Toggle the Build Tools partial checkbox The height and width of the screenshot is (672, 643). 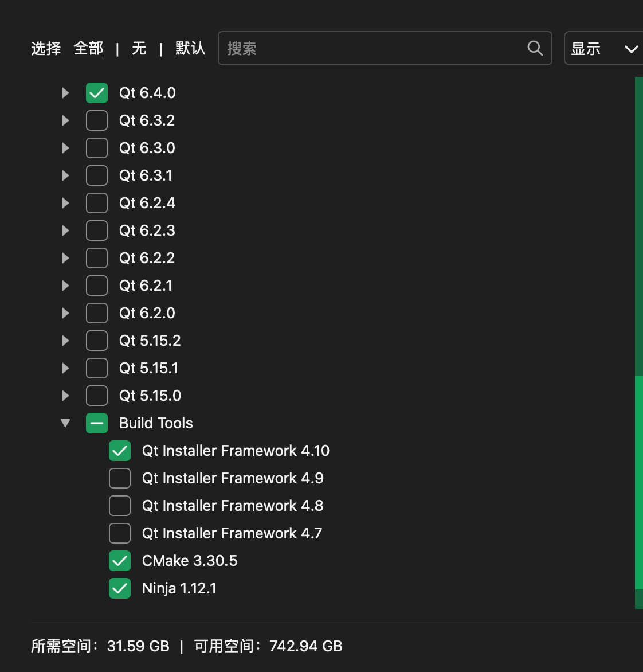click(x=97, y=423)
